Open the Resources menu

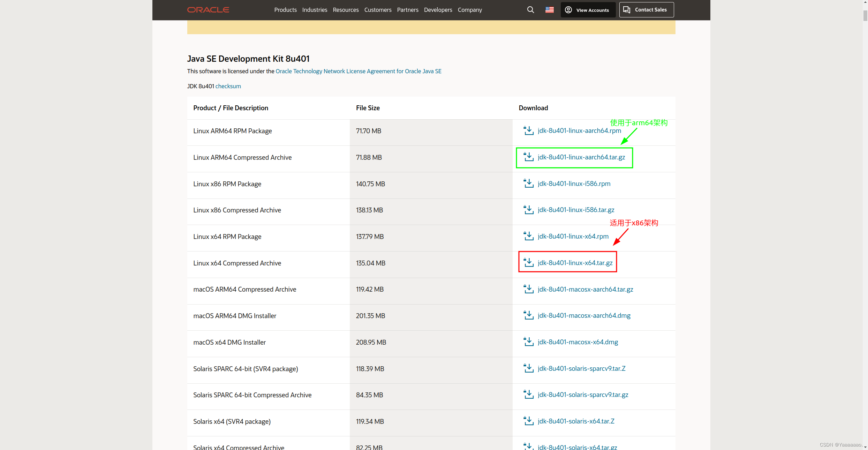coord(346,10)
